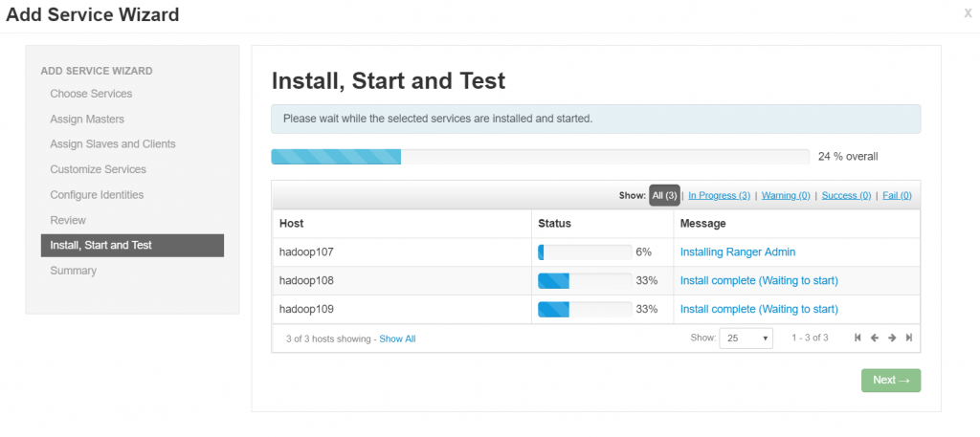Click the Please wait info message
980x437 pixels.
595,119
